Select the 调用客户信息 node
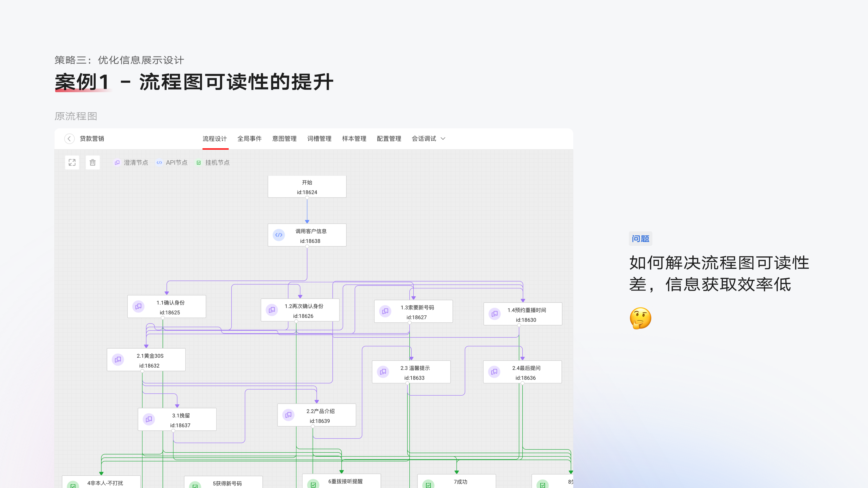This screenshot has width=868, height=488. (307, 235)
